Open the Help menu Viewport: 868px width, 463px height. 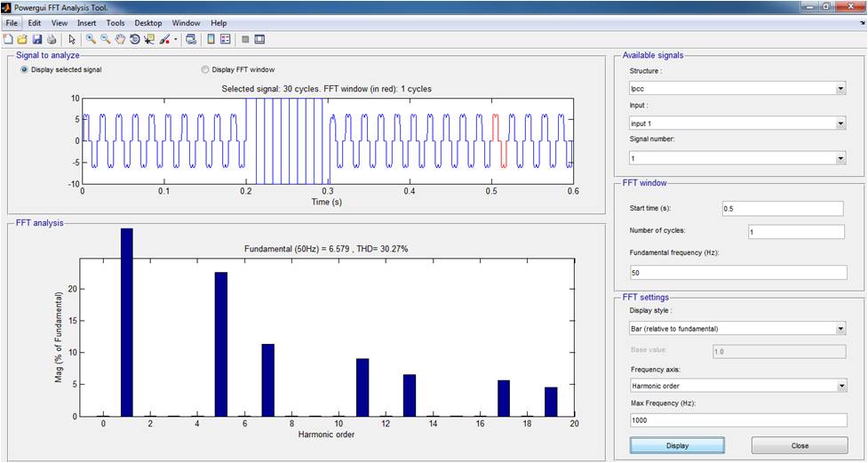pos(219,23)
